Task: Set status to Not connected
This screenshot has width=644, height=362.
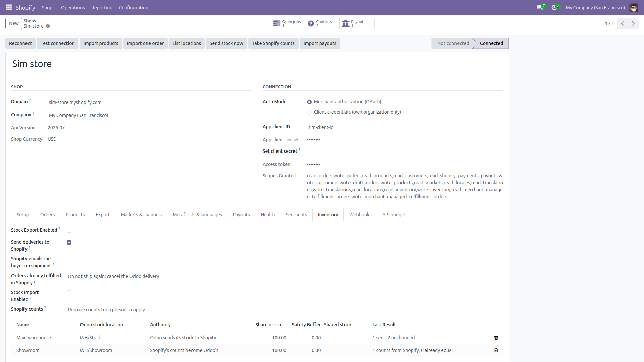Action: 453,43
